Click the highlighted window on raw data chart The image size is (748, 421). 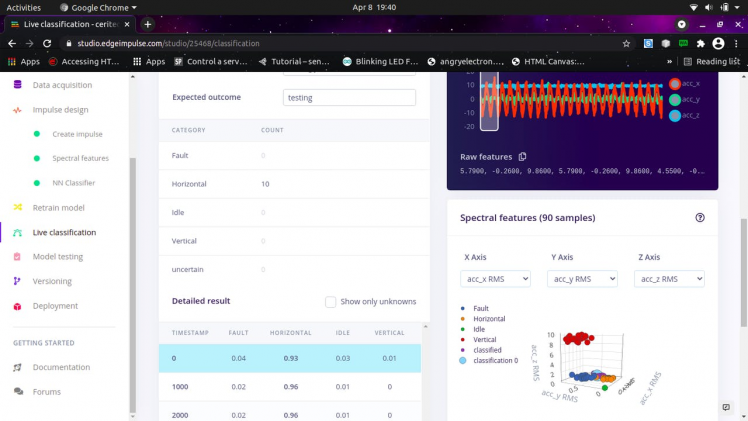tap(489, 101)
